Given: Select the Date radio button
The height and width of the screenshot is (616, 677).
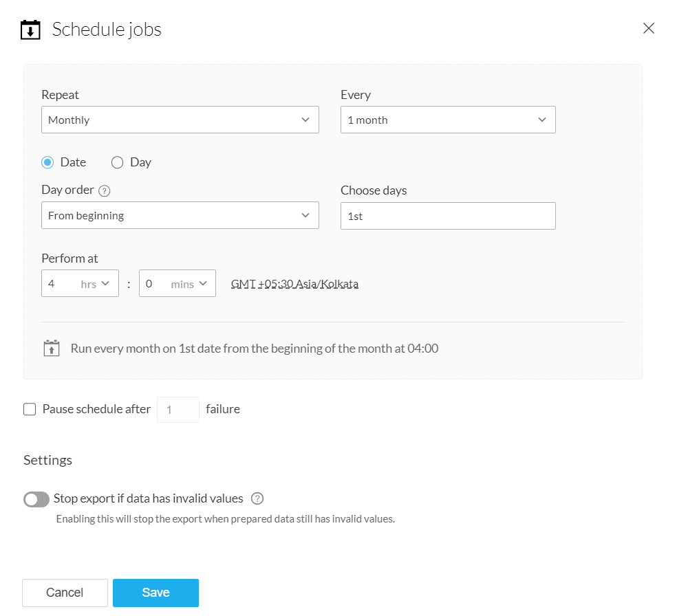Looking at the screenshot, I should click(47, 162).
